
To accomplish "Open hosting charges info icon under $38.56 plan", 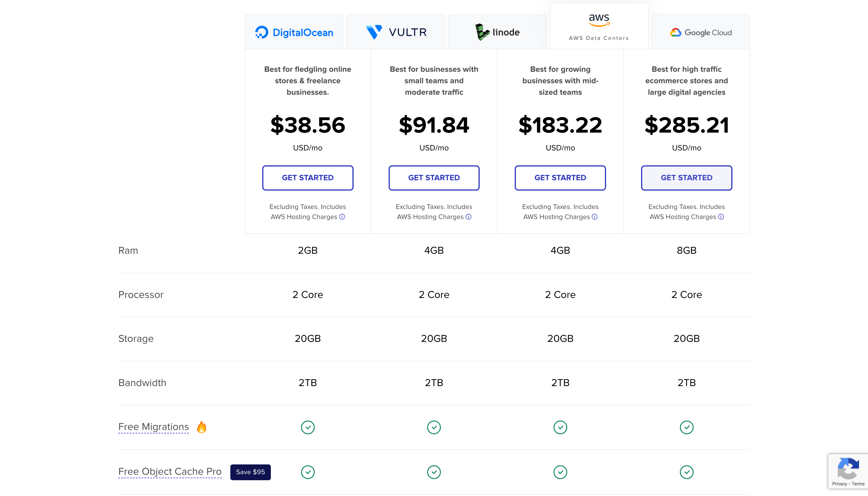I will pyautogui.click(x=342, y=217).
